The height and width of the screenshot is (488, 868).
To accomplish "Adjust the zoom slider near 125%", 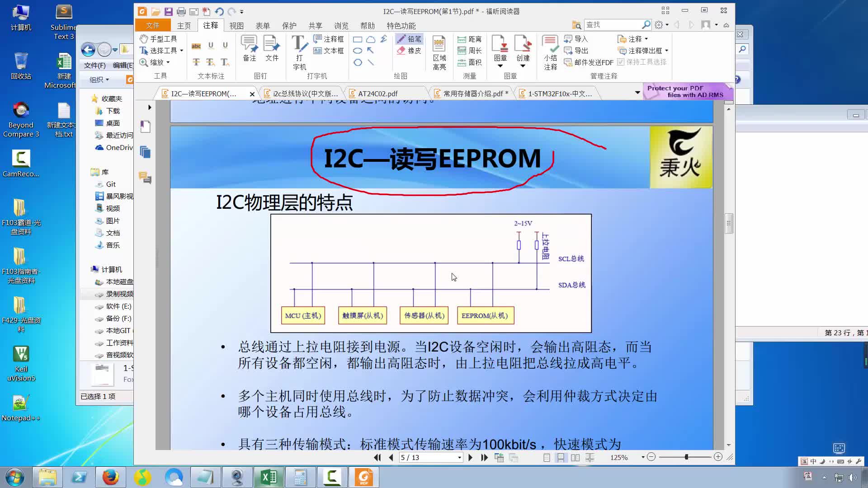I will click(687, 457).
